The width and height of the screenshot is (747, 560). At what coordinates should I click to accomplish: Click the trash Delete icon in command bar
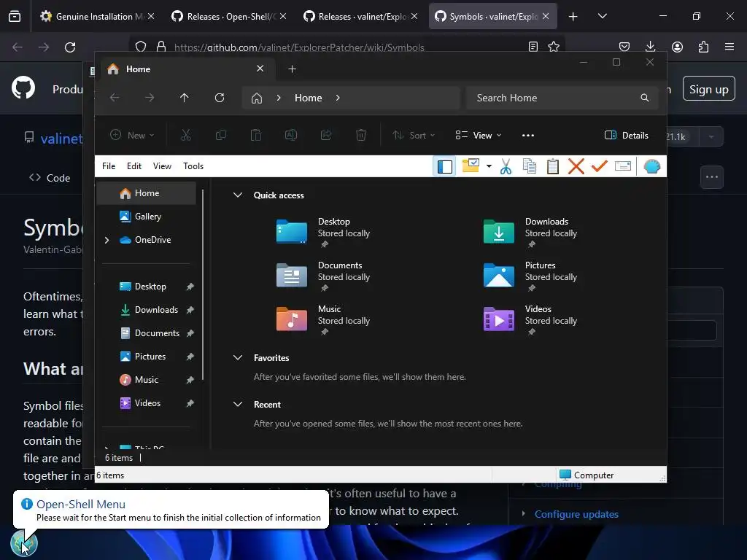[x=361, y=135]
